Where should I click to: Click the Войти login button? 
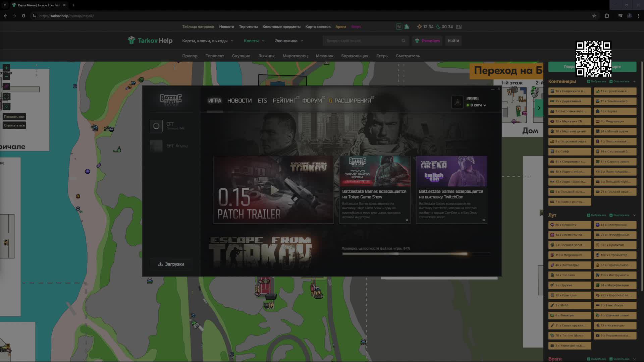(453, 41)
